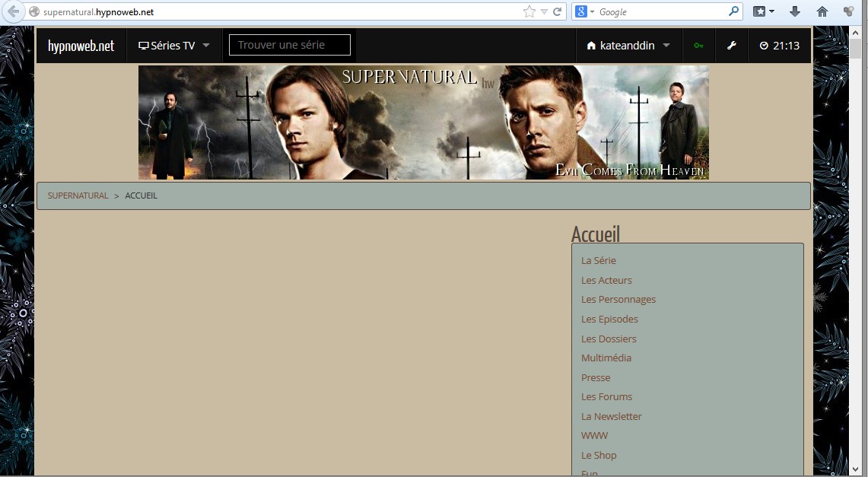
Task: Open the WWW link
Action: coord(595,435)
